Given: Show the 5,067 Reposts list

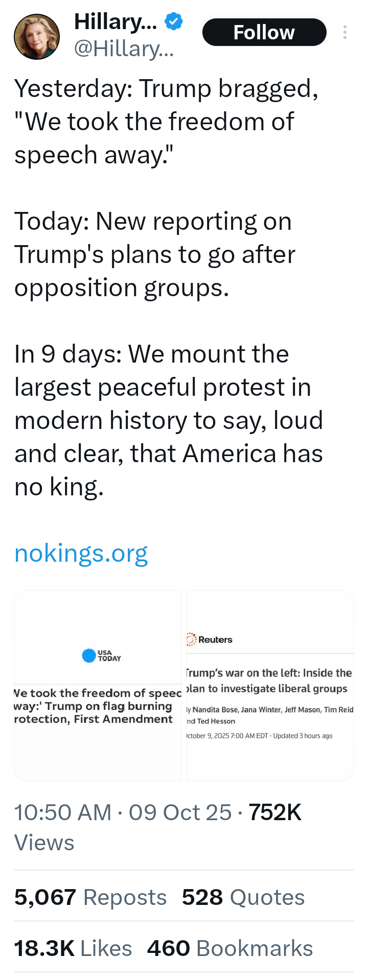Looking at the screenshot, I should (x=90, y=897).
